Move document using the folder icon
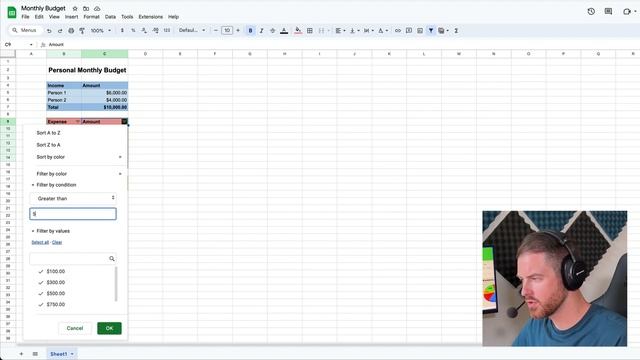The width and height of the screenshot is (640, 360). point(86,9)
